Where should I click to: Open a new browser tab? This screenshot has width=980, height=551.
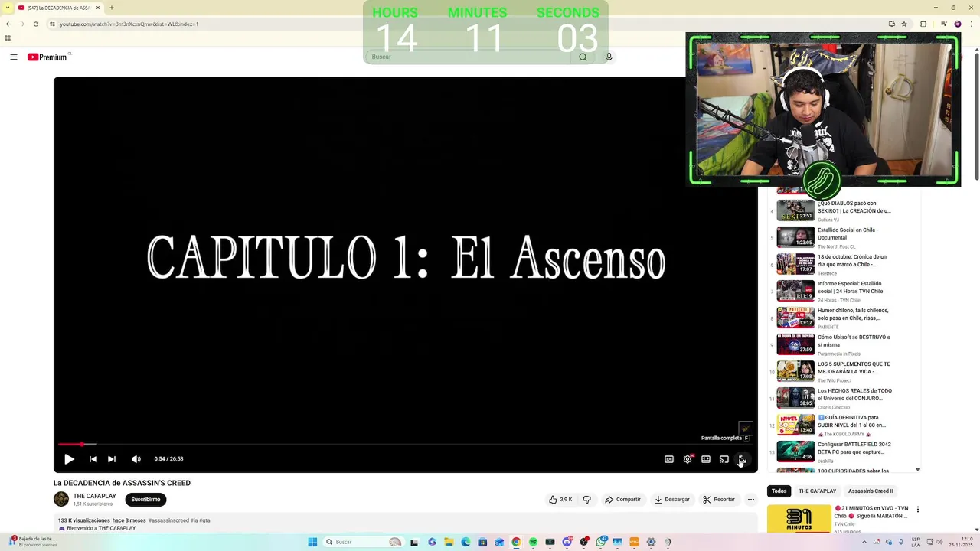112,8
